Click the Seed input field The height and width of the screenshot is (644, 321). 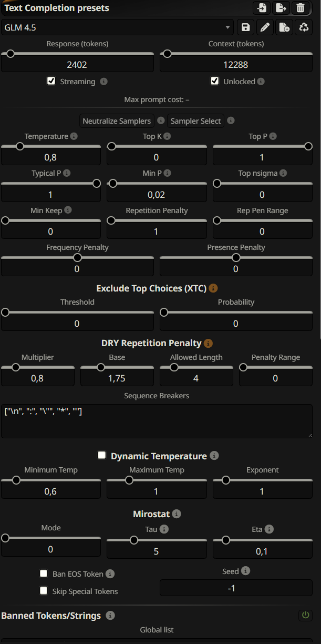tap(236, 588)
